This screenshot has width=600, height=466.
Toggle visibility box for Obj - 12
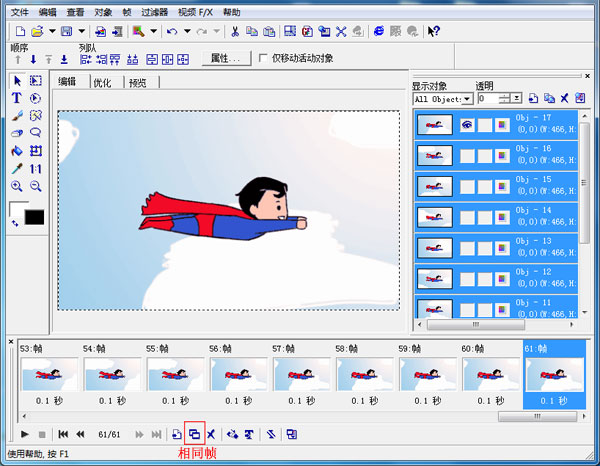tap(467, 279)
